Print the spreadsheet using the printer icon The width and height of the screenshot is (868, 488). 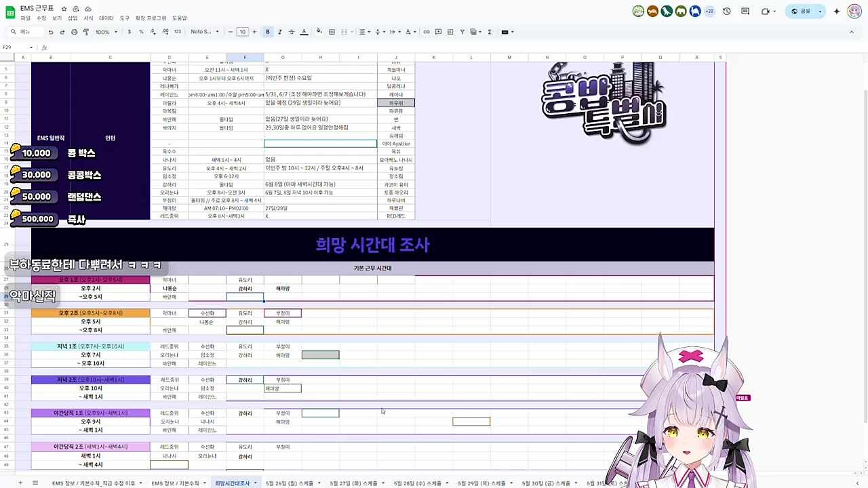click(x=73, y=32)
